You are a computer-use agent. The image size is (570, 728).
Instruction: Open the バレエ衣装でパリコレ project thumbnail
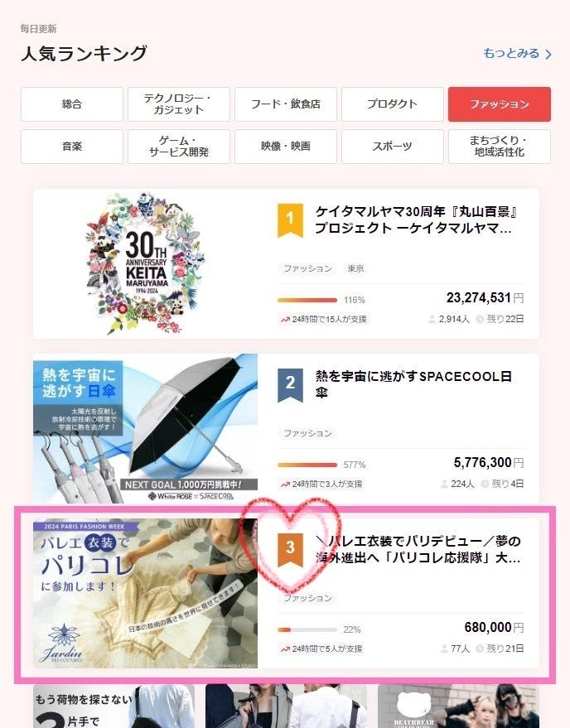click(x=146, y=593)
